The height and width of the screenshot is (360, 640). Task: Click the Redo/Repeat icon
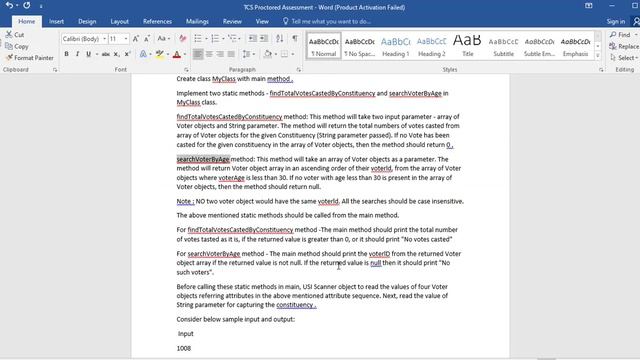pos(27,5)
